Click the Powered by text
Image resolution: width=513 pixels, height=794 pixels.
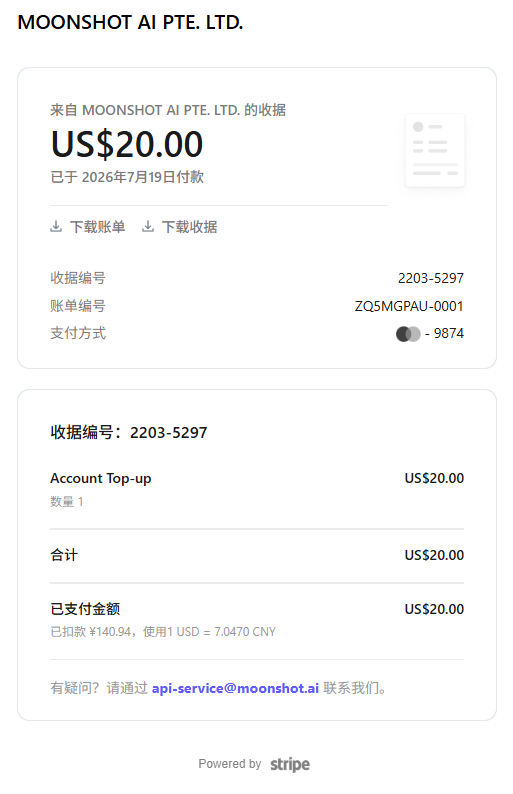click(229, 764)
